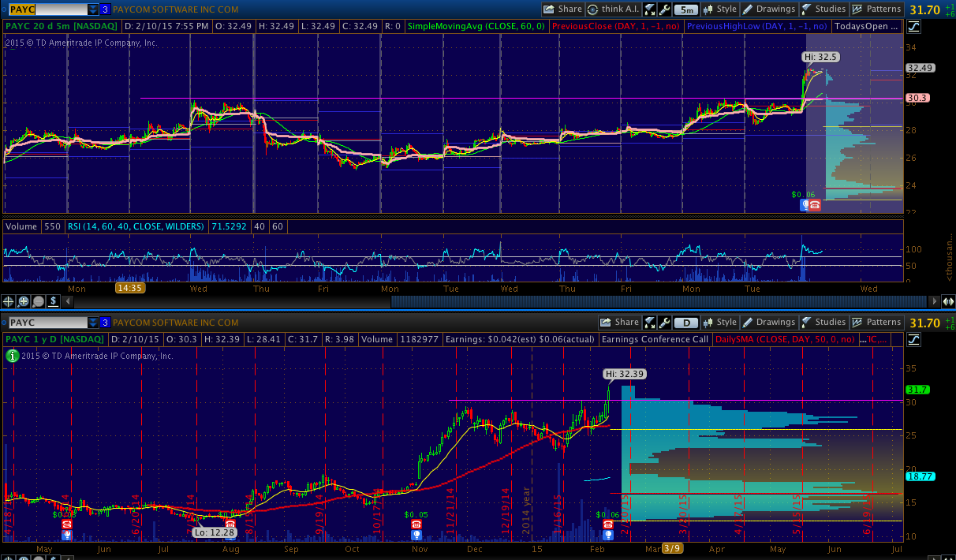Click the studies flask shortcut icon, lower chart
956x560 pixels.
click(x=651, y=323)
